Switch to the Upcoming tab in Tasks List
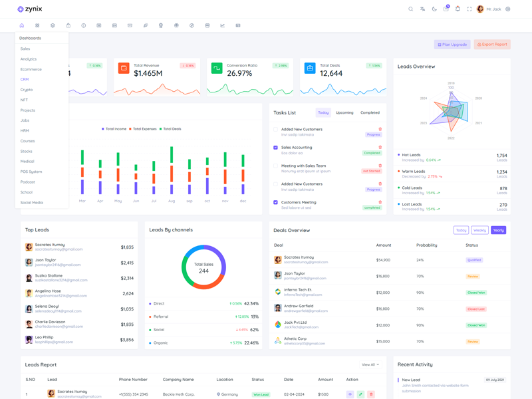Image resolution: width=532 pixels, height=399 pixels. click(344, 112)
